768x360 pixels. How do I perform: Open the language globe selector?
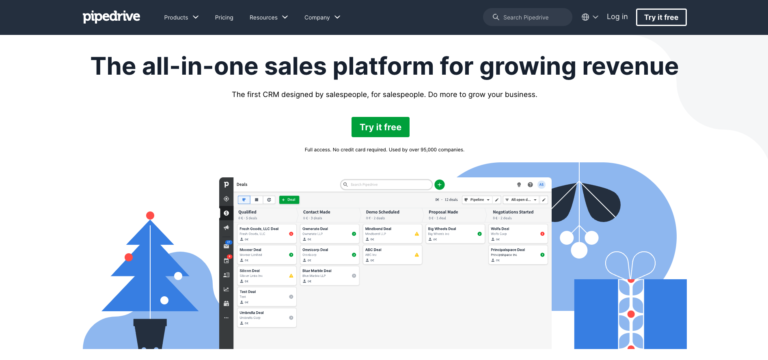tap(590, 17)
